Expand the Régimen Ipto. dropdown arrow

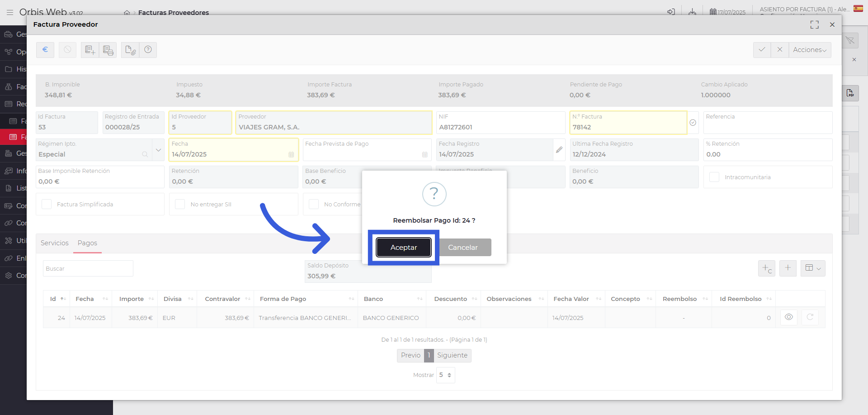[158, 150]
